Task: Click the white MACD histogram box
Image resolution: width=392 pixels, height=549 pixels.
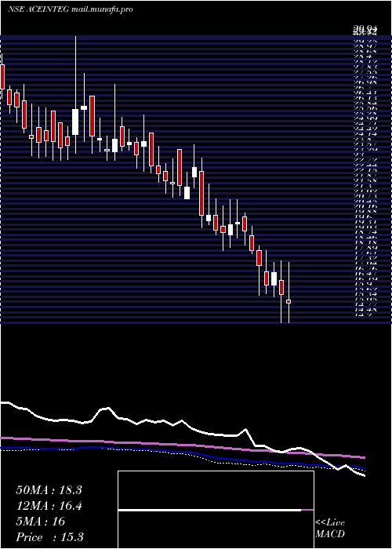Action: (216, 510)
